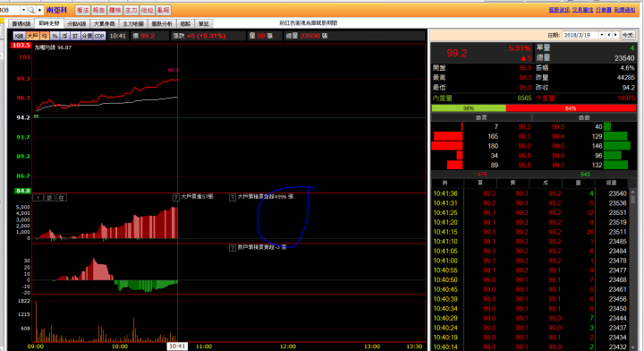This screenshot has height=351, width=644.
Task: Switch to the 個股分析 tab
Action: click(x=162, y=24)
